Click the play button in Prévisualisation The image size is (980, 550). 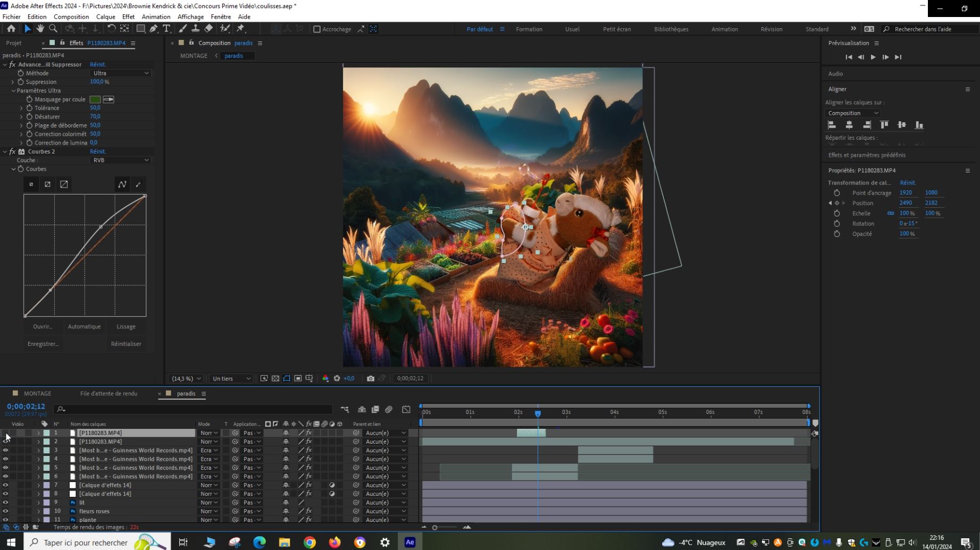coord(873,57)
